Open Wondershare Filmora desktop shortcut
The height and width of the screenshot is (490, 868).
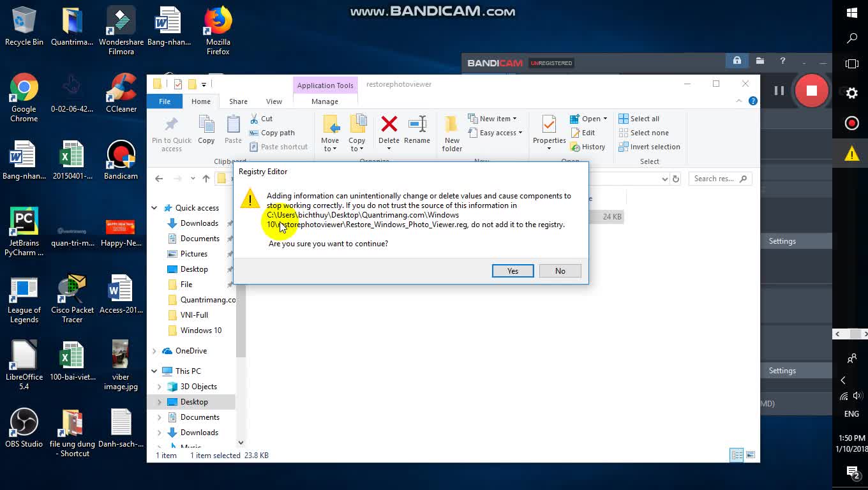121,31
